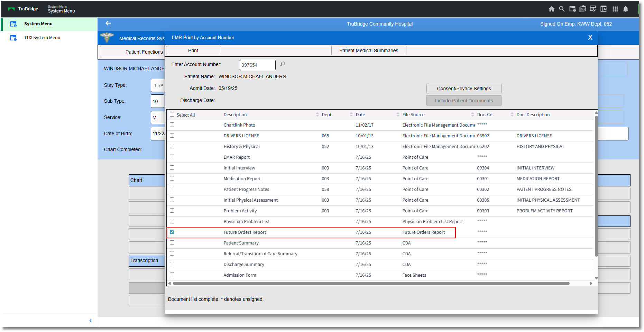Viewport: 644px width, 332px height.
Task: Click Include Patient Documents button
Action: coord(464,101)
